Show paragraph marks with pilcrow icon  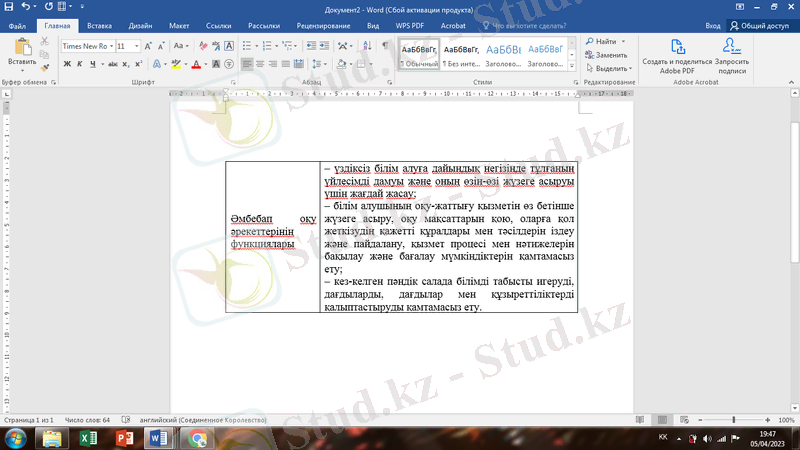[385, 46]
